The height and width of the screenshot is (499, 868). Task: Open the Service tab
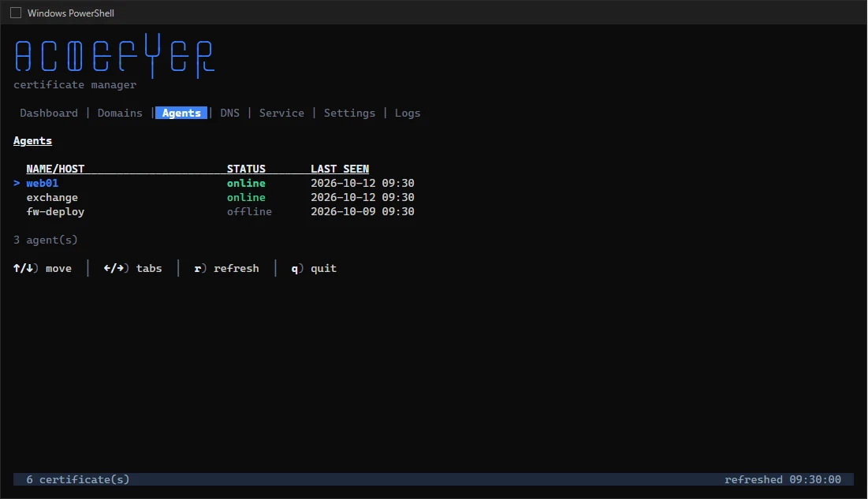coord(281,113)
